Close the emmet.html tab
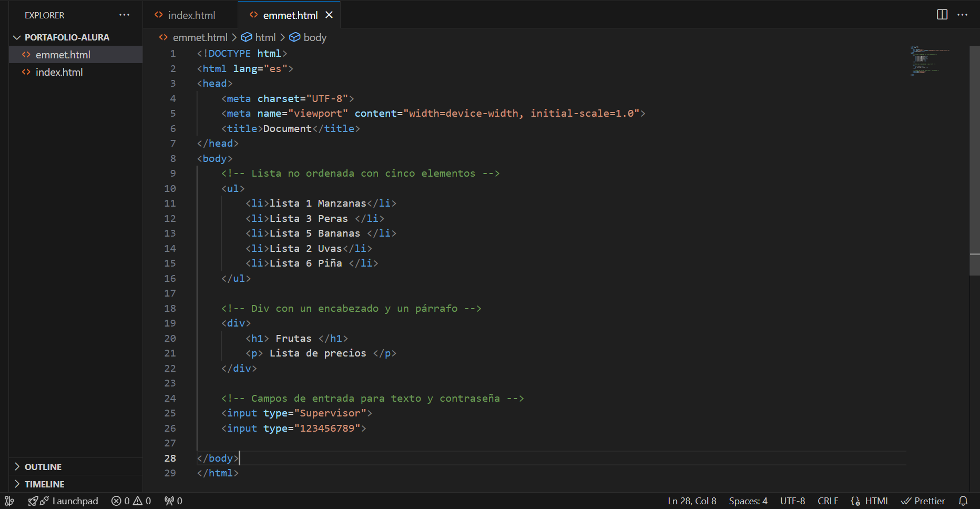980x509 pixels. pyautogui.click(x=329, y=15)
